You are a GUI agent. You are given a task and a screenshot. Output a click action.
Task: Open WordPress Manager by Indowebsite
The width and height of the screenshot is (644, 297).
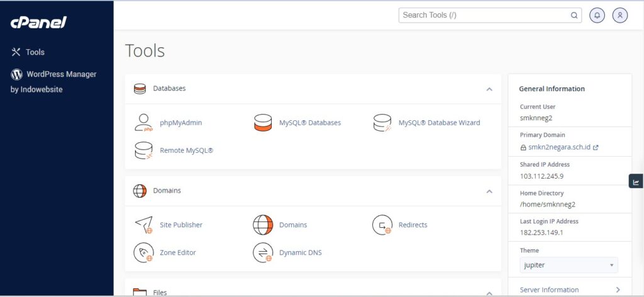53,81
